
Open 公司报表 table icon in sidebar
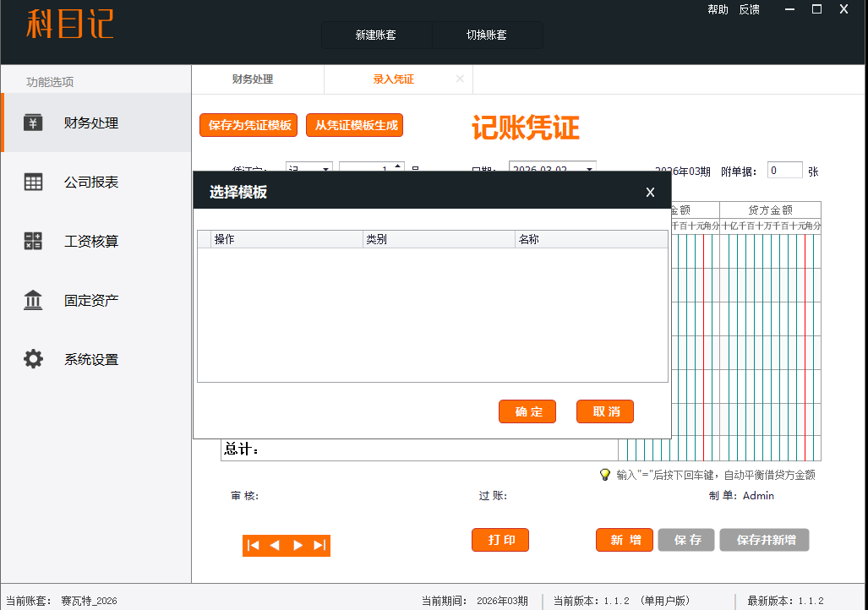(33, 182)
